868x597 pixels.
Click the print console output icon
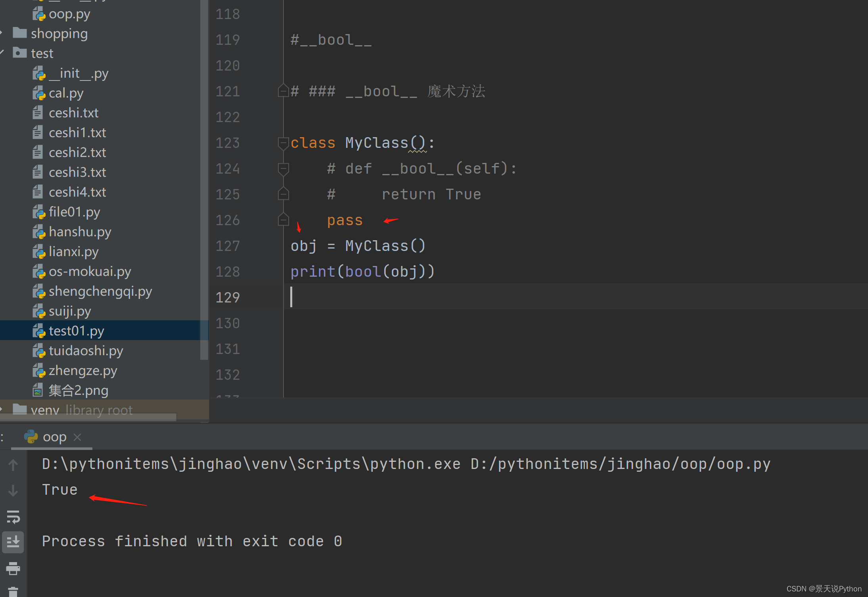click(13, 568)
